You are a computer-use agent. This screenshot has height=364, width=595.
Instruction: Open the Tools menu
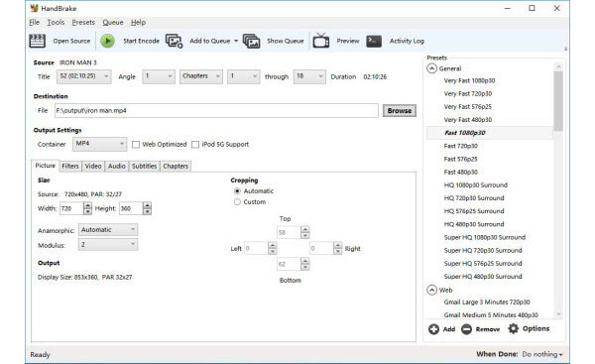56,23
